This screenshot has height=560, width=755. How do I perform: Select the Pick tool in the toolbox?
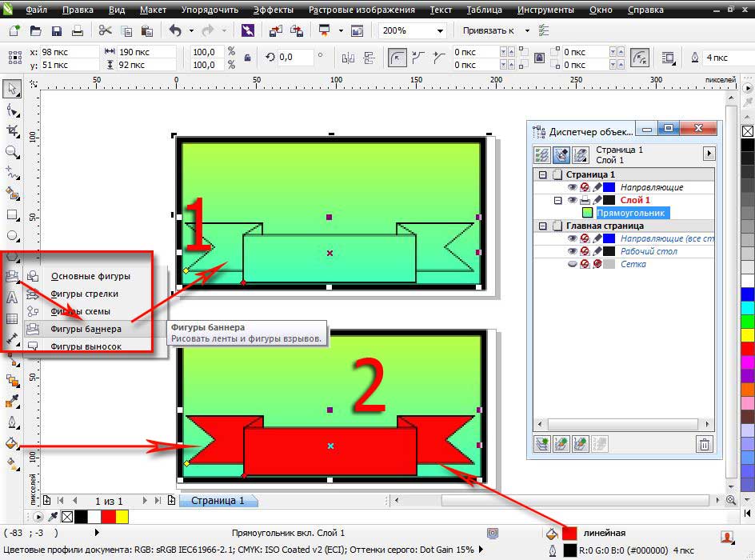(x=12, y=89)
